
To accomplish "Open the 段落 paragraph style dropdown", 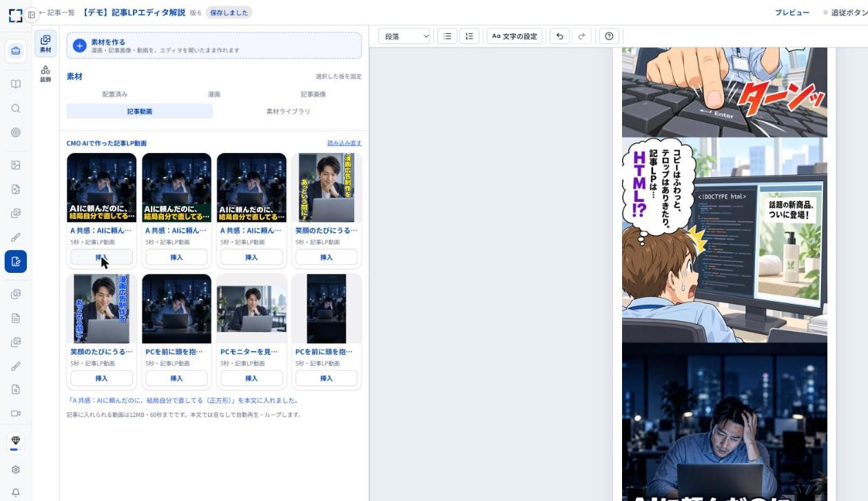I will click(404, 36).
